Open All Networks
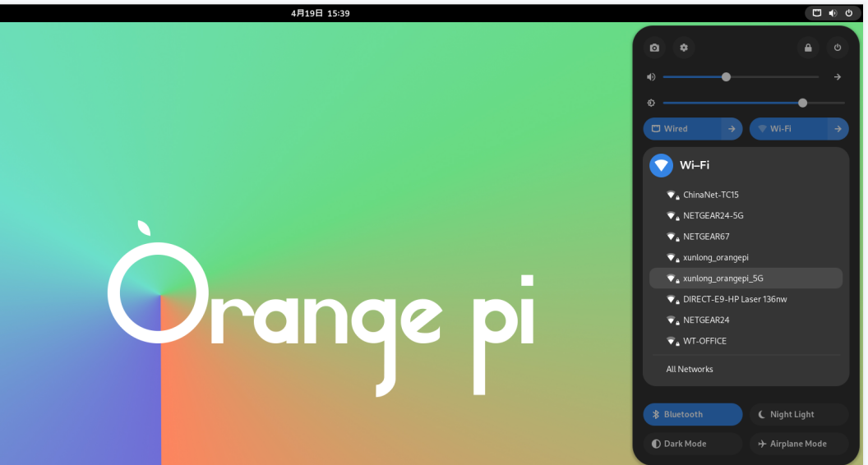This screenshot has height=465, width=868. coord(746,369)
